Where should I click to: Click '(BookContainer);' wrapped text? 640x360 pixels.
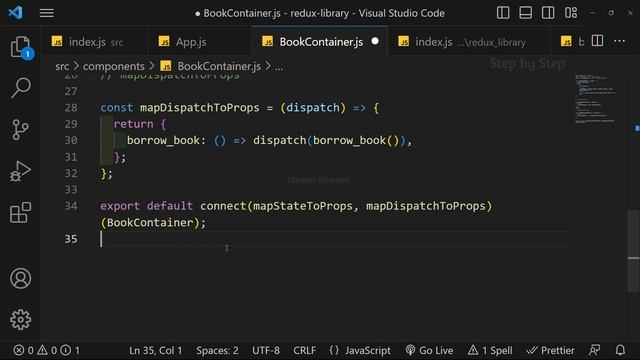click(x=153, y=222)
